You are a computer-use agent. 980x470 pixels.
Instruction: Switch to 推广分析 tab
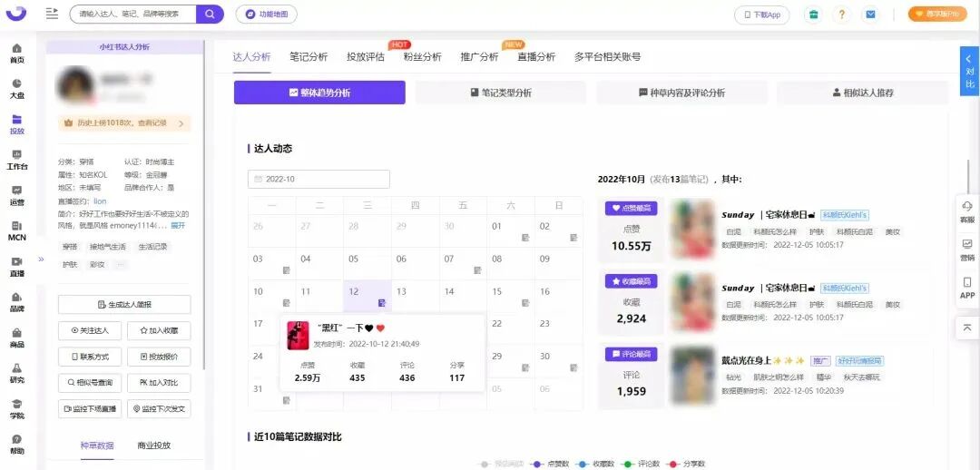[x=479, y=57]
